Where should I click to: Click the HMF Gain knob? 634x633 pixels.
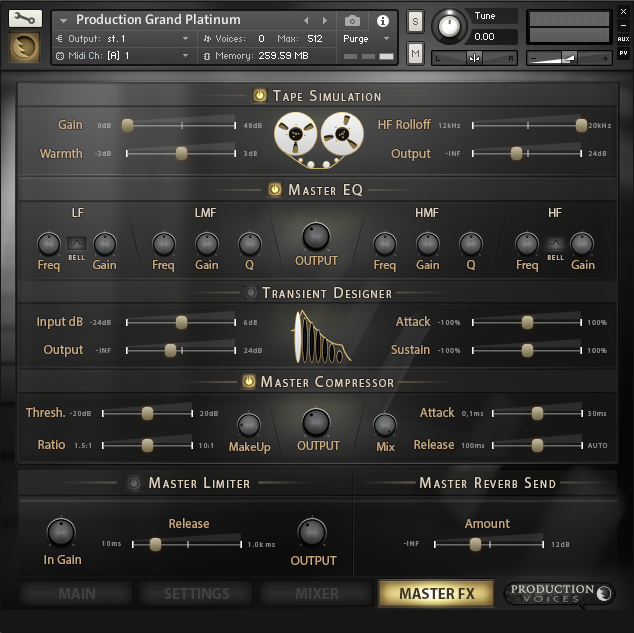pyautogui.click(x=428, y=244)
